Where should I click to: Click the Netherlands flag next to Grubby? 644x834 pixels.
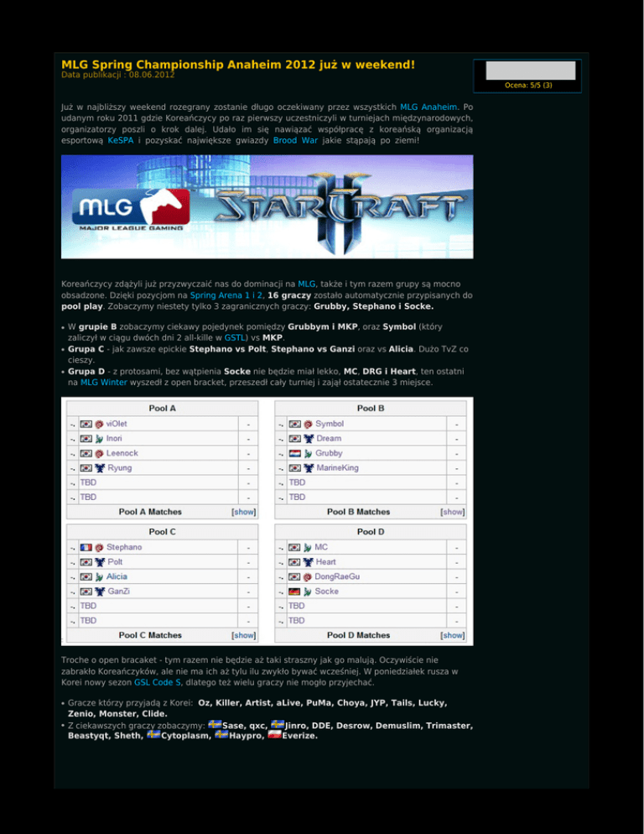point(294,453)
